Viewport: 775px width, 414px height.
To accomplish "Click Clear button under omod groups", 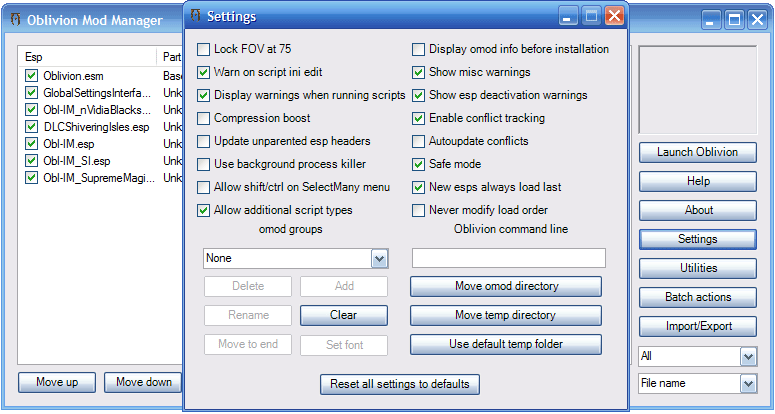I will coord(344,315).
